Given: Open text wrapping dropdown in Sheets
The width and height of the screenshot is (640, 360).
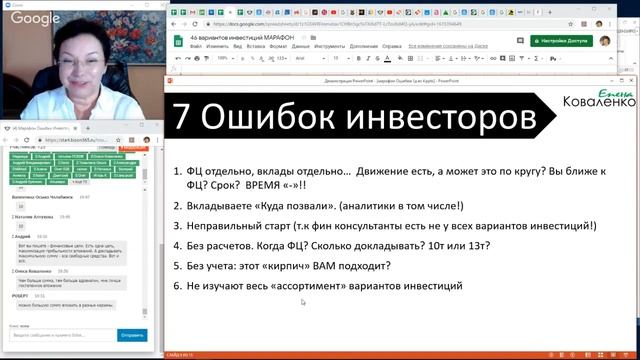Looking at the screenshot, I should [x=465, y=59].
